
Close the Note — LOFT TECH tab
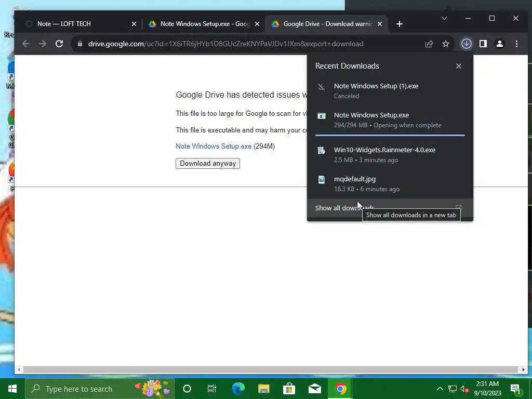pos(134,24)
